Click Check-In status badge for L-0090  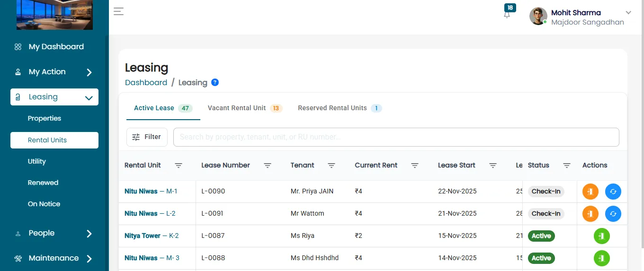coord(546,192)
